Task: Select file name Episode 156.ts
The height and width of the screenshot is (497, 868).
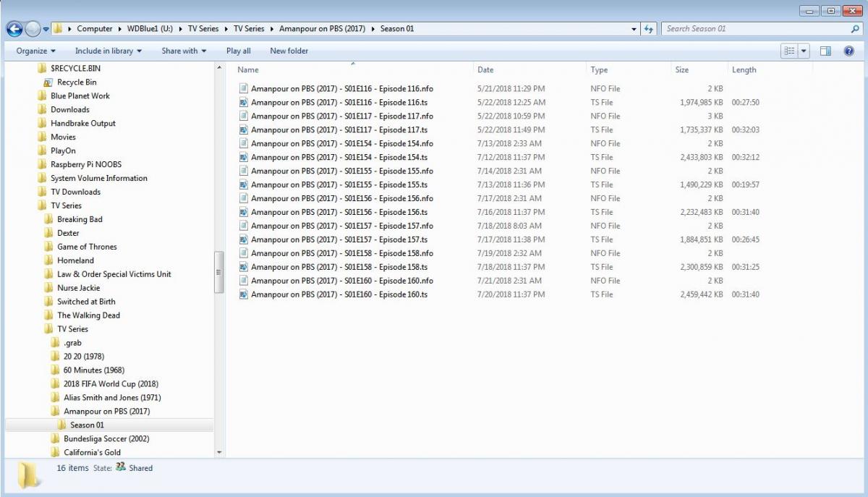Action: pyautogui.click(x=339, y=212)
